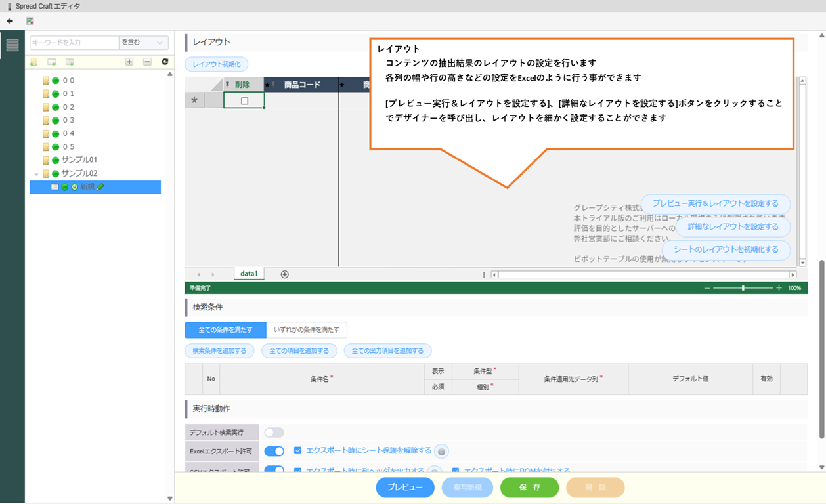
Task: Click the back arrow icon
Action: tap(10, 21)
